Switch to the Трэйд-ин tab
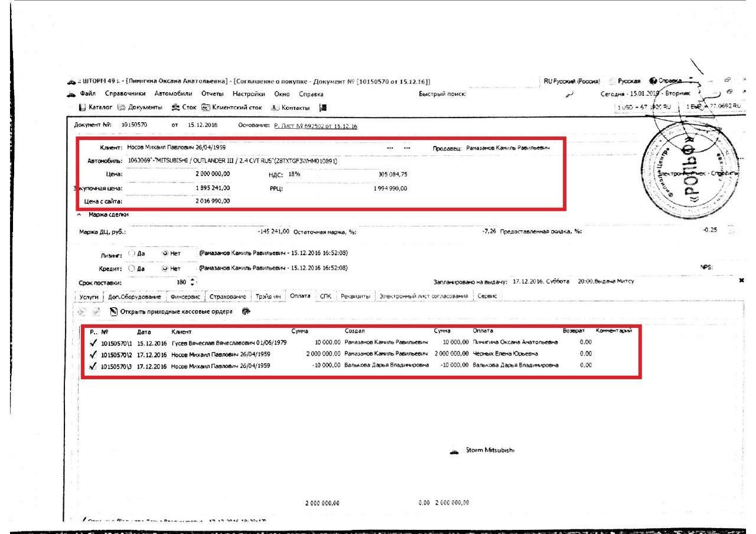Screen dimensions: 756x534 pos(269,296)
